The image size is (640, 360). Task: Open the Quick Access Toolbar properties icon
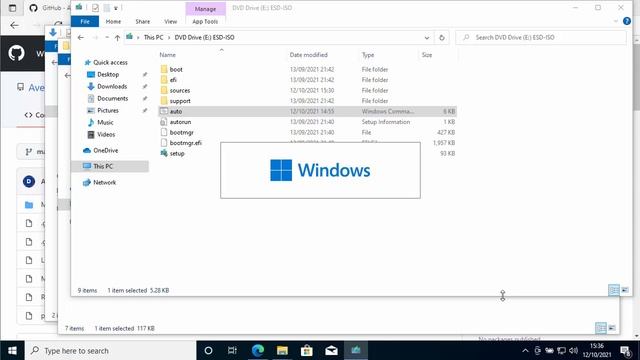pos(95,8)
